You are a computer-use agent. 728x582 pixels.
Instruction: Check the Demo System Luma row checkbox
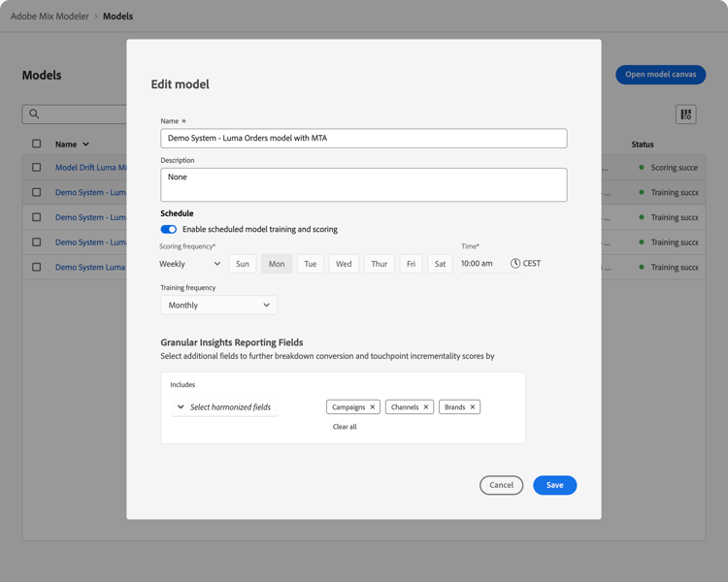[36, 267]
